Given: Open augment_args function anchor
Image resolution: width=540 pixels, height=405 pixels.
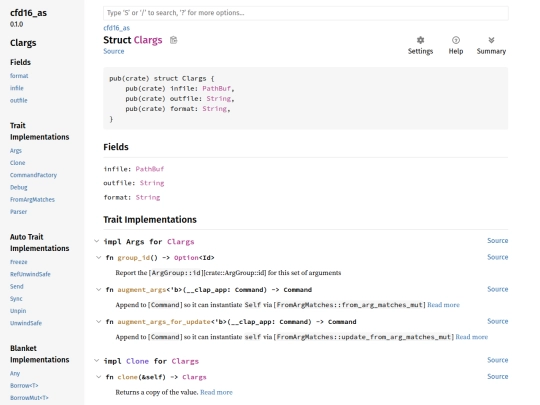Looking at the screenshot, I should [x=142, y=290].
